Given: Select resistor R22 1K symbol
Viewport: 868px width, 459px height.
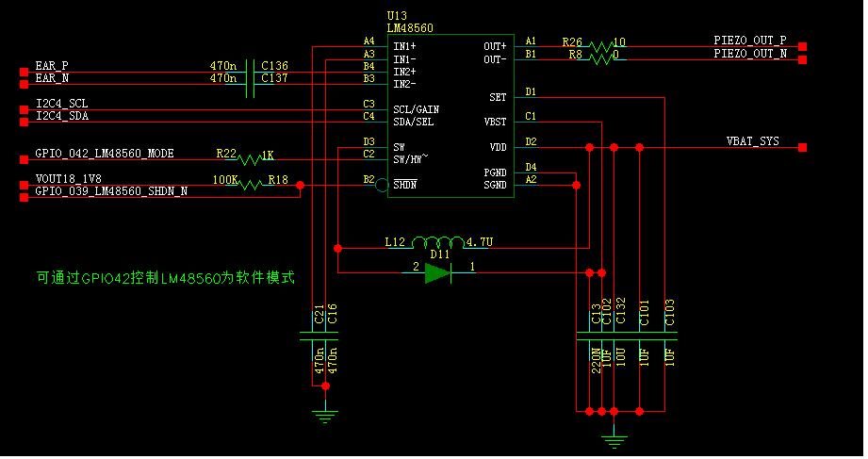Looking at the screenshot, I should coord(250,159).
